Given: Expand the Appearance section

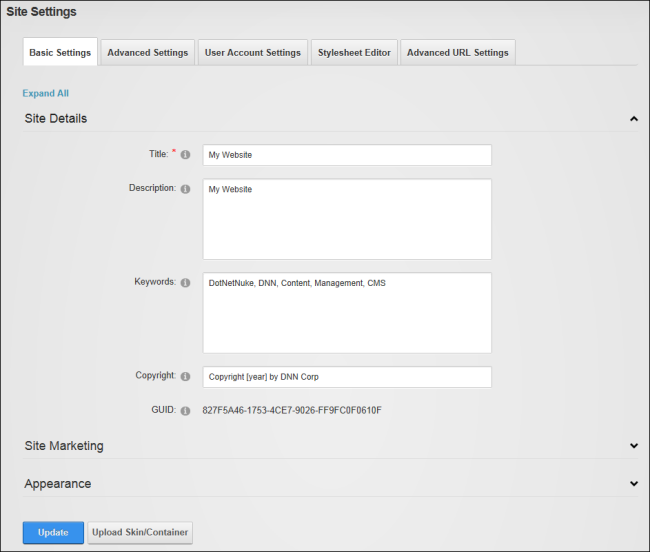Looking at the screenshot, I should (x=633, y=484).
